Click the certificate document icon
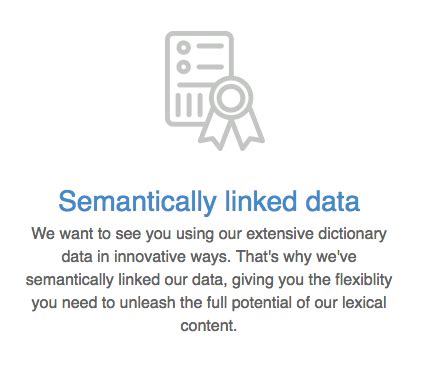This screenshot has width=431, height=372. pos(215,90)
